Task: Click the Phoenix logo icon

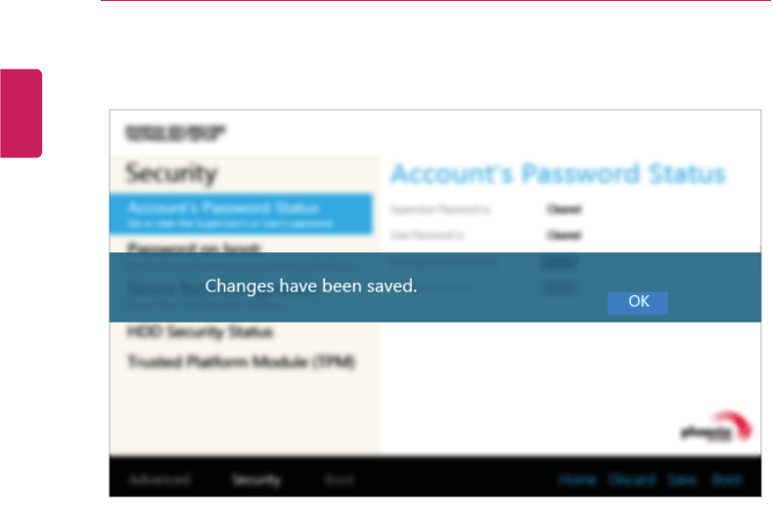Action: 716,427
